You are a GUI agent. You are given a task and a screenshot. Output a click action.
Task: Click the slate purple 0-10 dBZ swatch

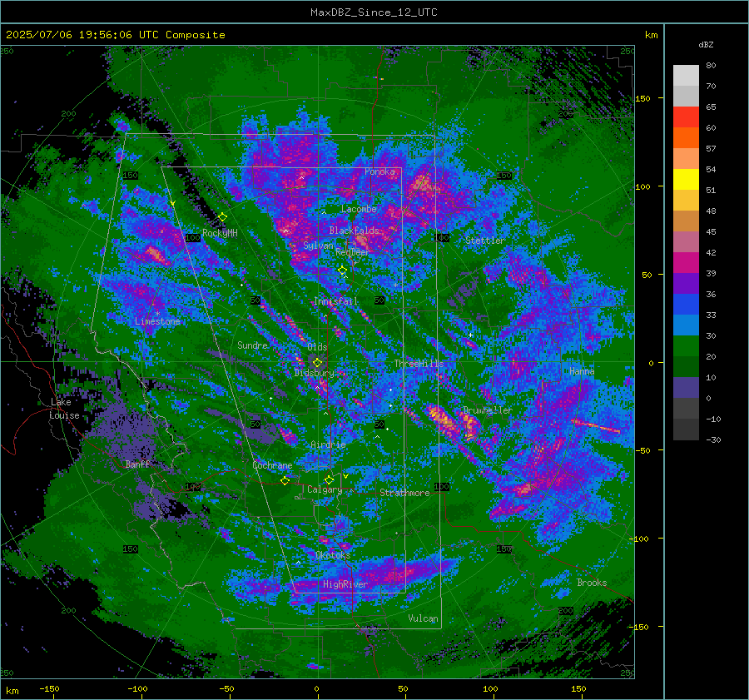click(686, 388)
